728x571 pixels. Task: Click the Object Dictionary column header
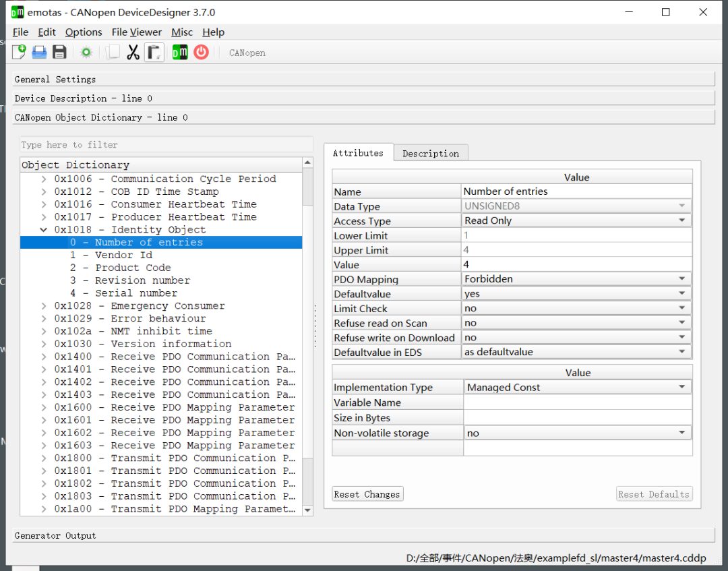coord(161,164)
